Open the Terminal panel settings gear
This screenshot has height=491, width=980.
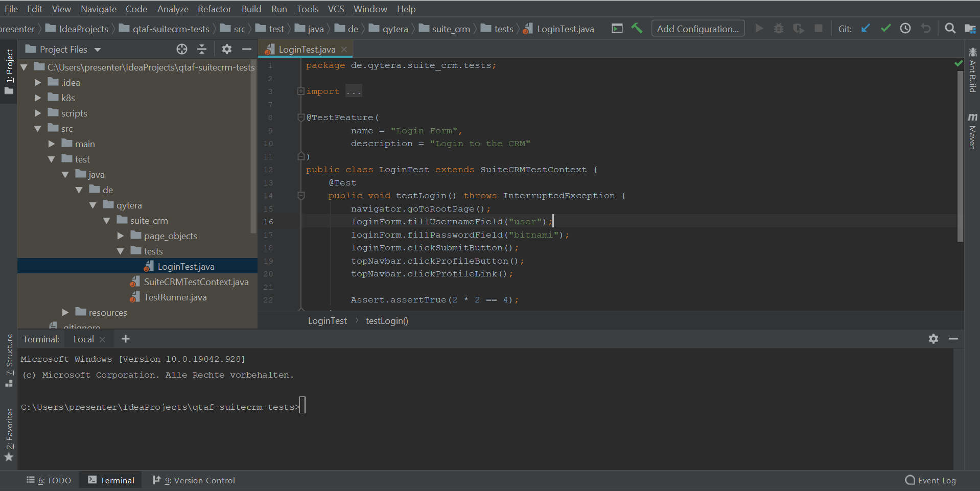[x=934, y=339]
